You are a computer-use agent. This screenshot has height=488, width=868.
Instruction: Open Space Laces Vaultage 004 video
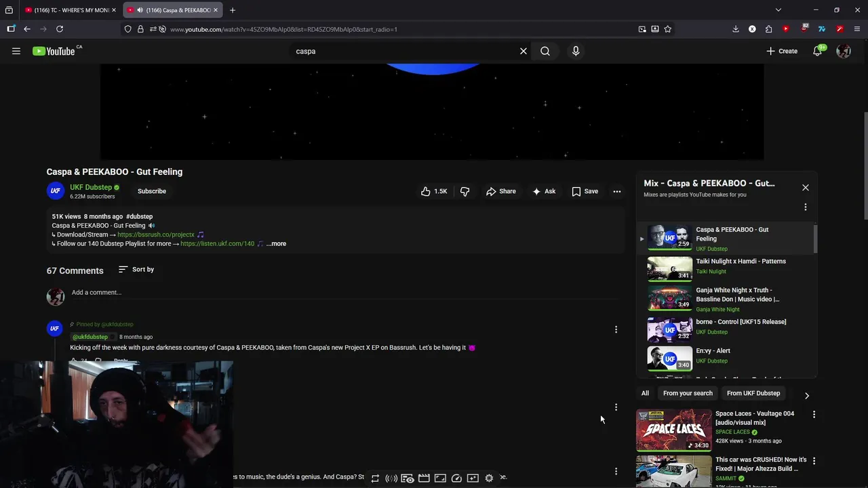click(674, 430)
